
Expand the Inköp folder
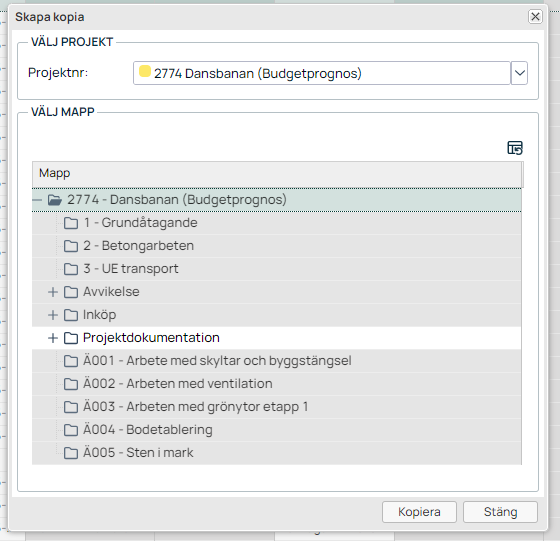click(53, 315)
